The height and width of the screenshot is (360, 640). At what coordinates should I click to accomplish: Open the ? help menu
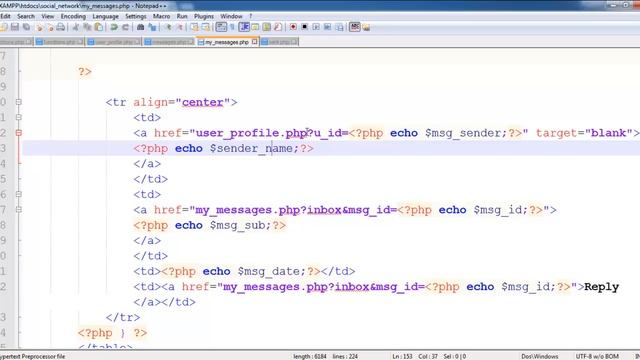251,16
